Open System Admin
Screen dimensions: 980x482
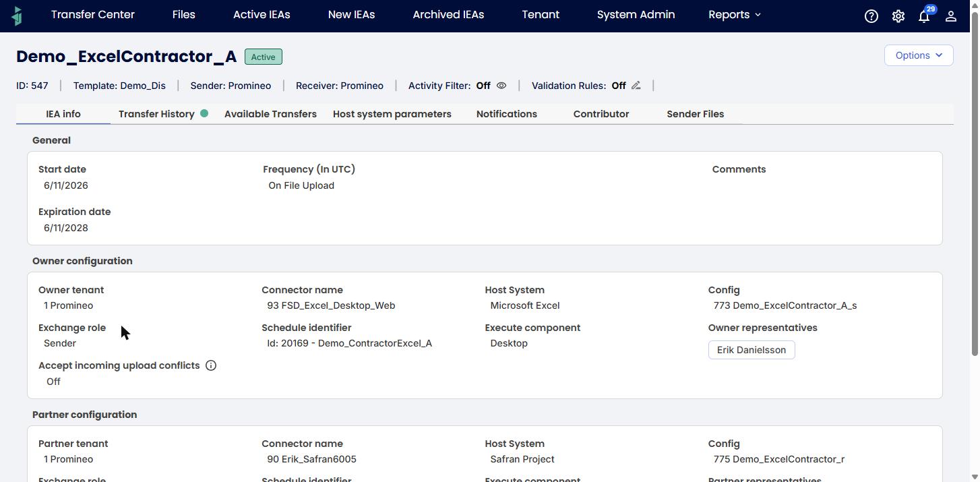636,15
